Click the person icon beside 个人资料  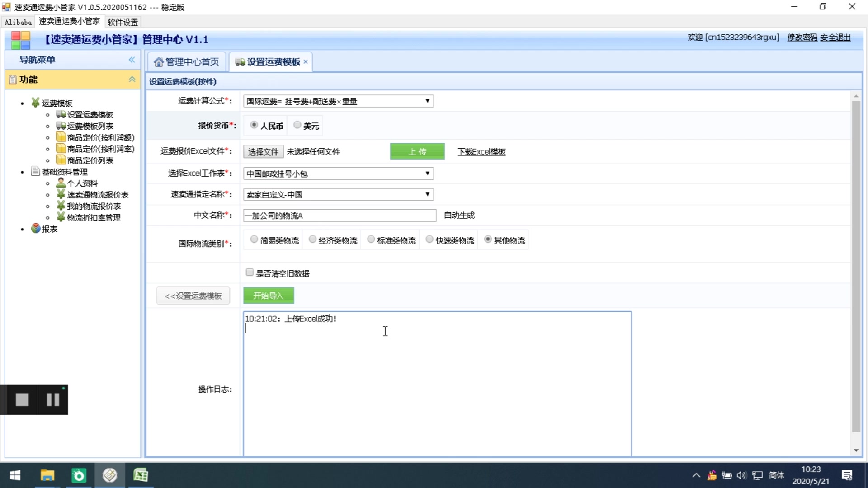pos(61,183)
